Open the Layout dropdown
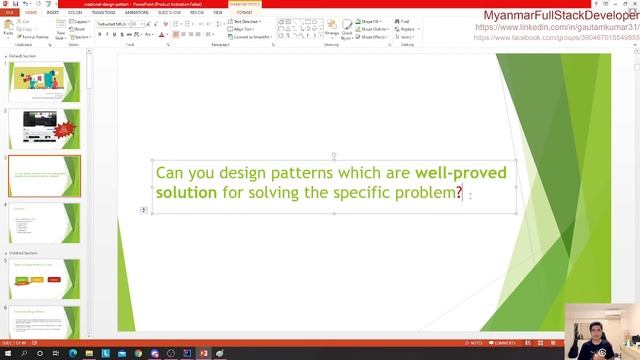640x360 pixels. tap(79, 21)
